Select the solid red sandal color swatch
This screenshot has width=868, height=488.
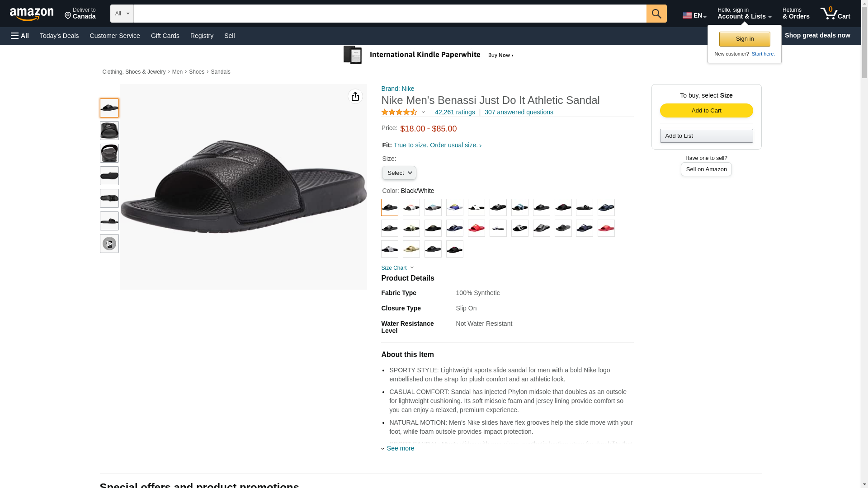point(476,228)
